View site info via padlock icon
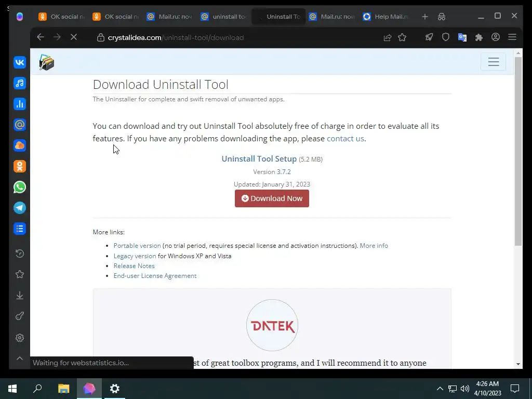 point(100,37)
